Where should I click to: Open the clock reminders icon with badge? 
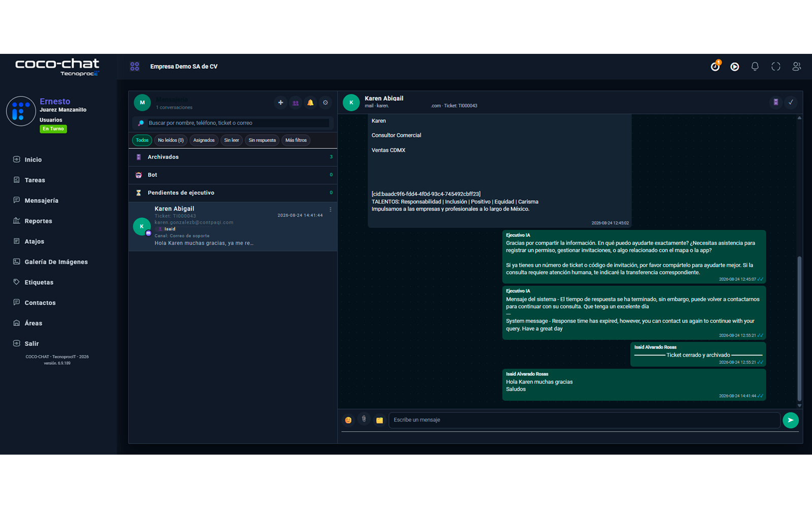[x=715, y=66]
